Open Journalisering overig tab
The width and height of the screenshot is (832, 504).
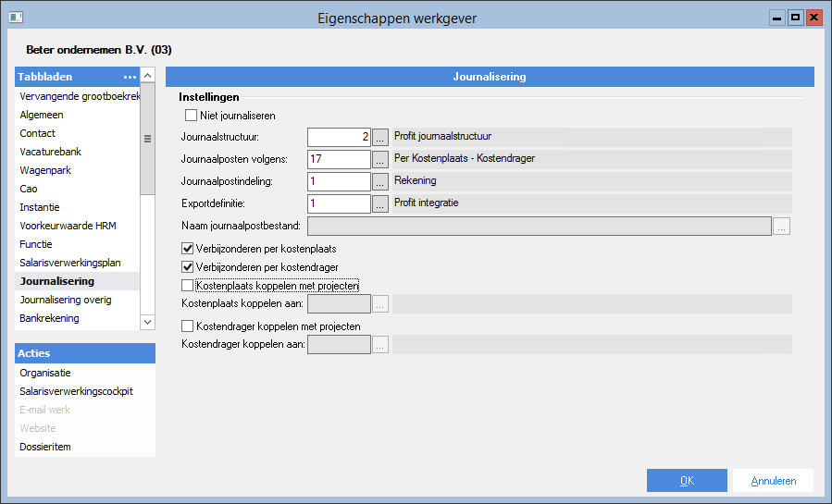(x=78, y=300)
